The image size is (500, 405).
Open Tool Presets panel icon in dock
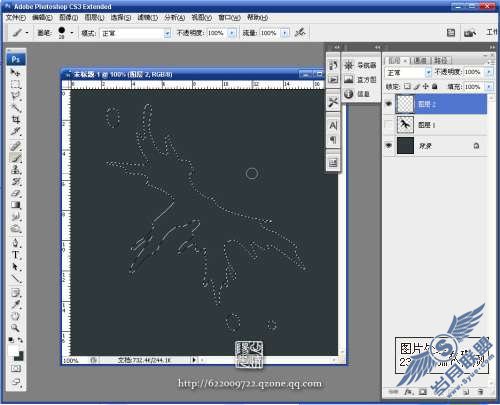click(333, 101)
